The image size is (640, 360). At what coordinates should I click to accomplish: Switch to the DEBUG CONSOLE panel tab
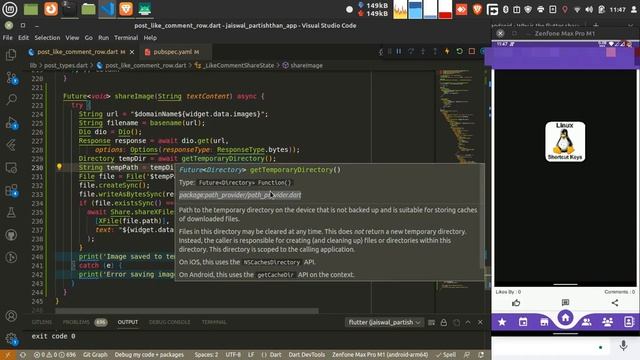(169, 322)
